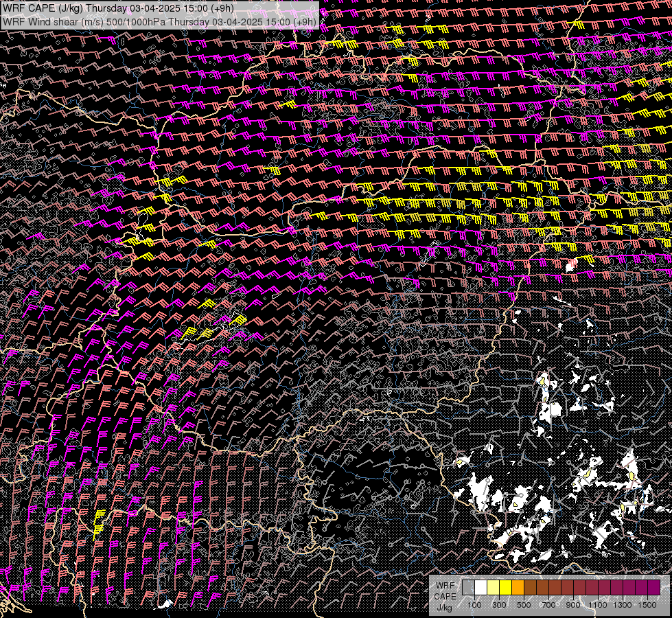Image resolution: width=672 pixels, height=618 pixels.
Task: Click the 'J/kg' unit label in legend
Action: point(444,608)
